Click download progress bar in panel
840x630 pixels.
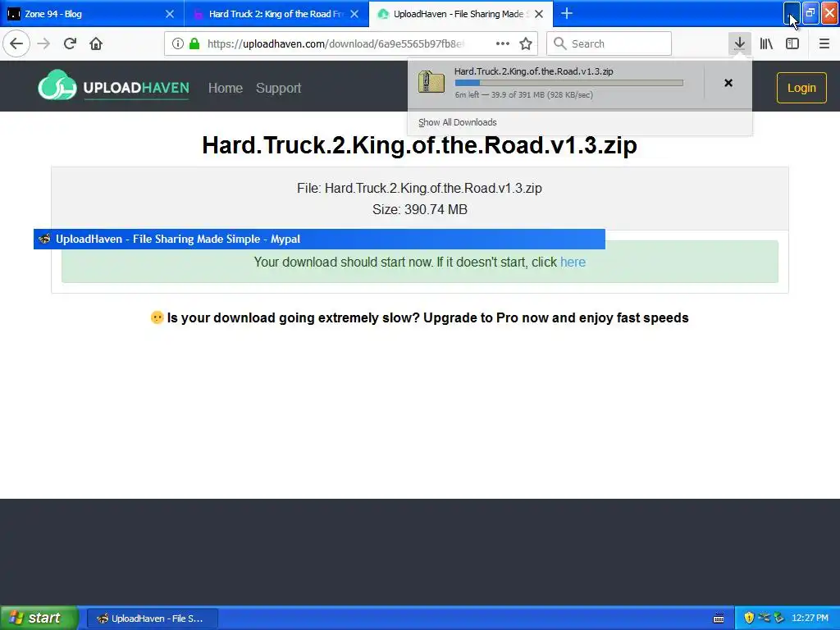pos(569,83)
